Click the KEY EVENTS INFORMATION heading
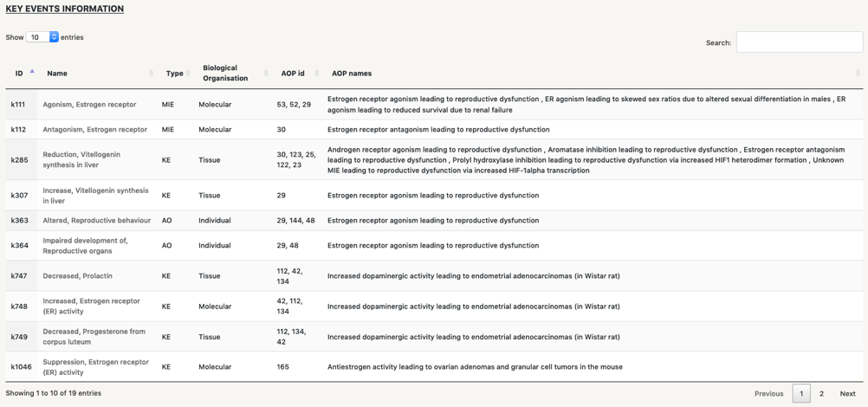This screenshot has height=407, width=868. pyautogui.click(x=65, y=9)
